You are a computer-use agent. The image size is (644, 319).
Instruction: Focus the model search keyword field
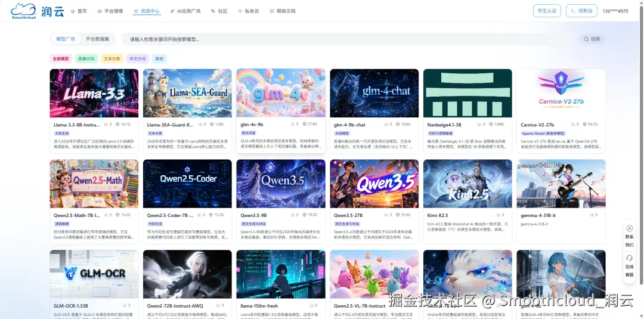pyautogui.click(x=349, y=39)
